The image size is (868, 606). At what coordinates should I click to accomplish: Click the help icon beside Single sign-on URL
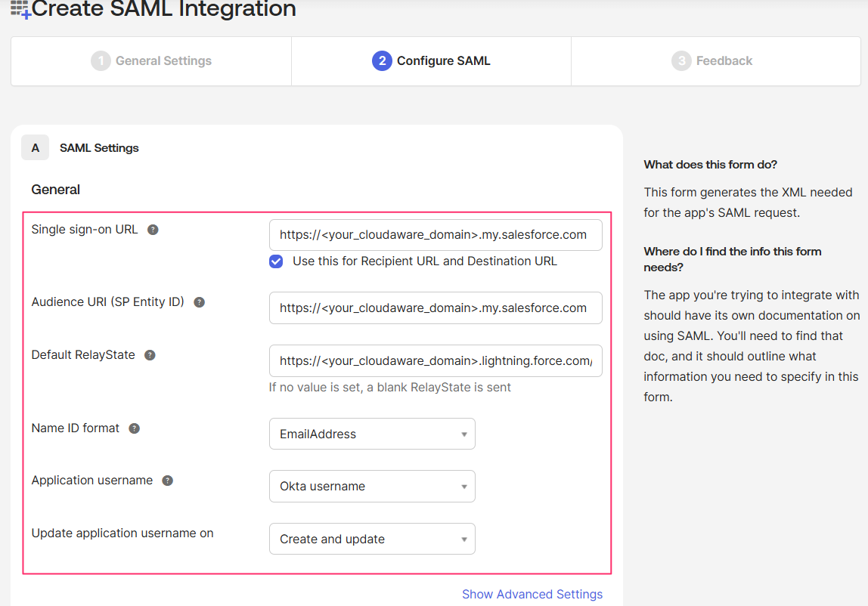click(x=153, y=229)
